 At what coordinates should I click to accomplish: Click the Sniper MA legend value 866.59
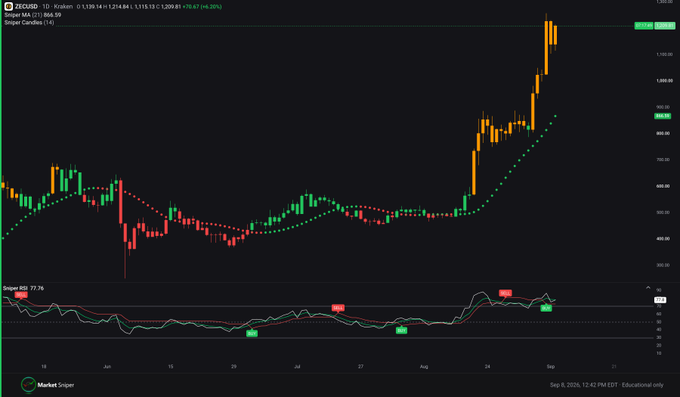pyautogui.click(x=52, y=15)
